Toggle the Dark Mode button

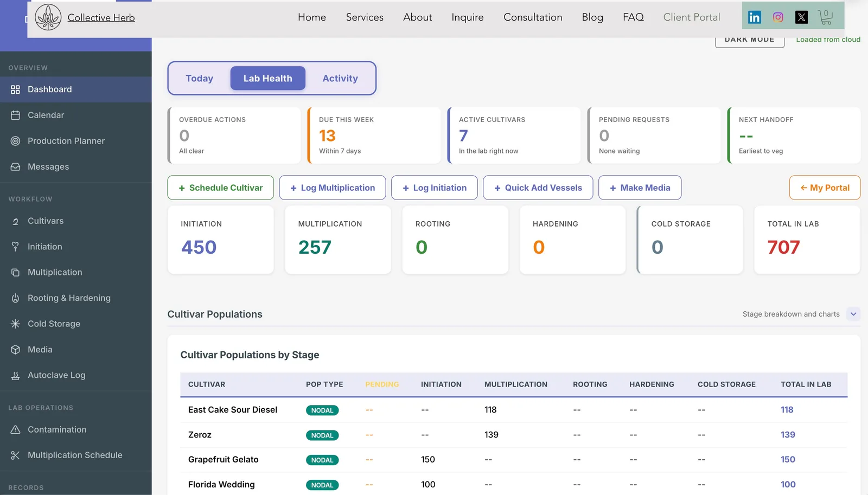click(750, 41)
